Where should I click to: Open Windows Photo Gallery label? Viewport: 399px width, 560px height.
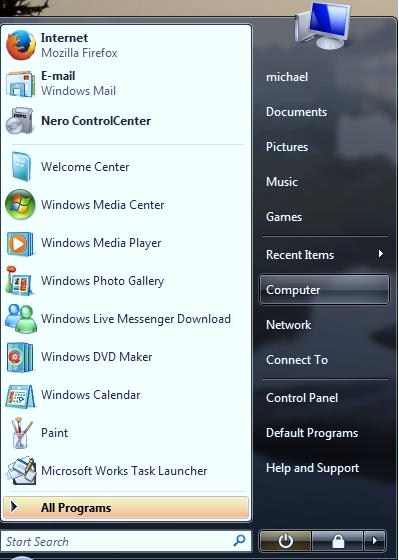pyautogui.click(x=103, y=281)
